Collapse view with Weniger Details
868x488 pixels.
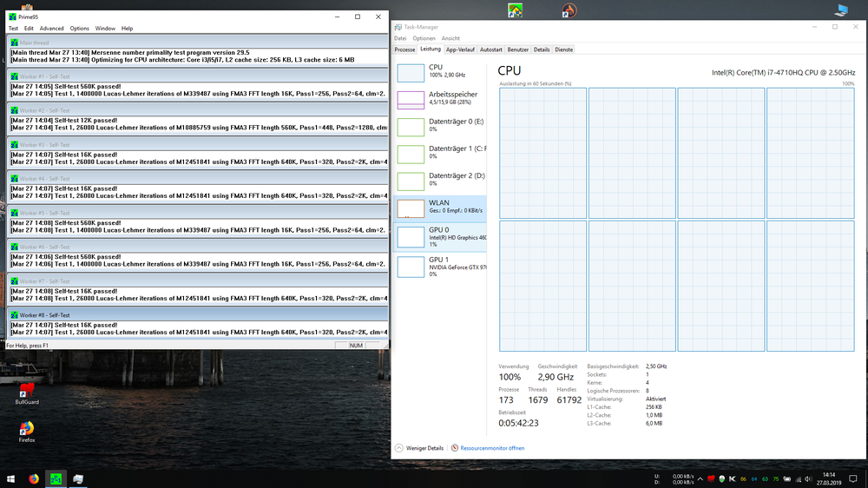point(421,448)
